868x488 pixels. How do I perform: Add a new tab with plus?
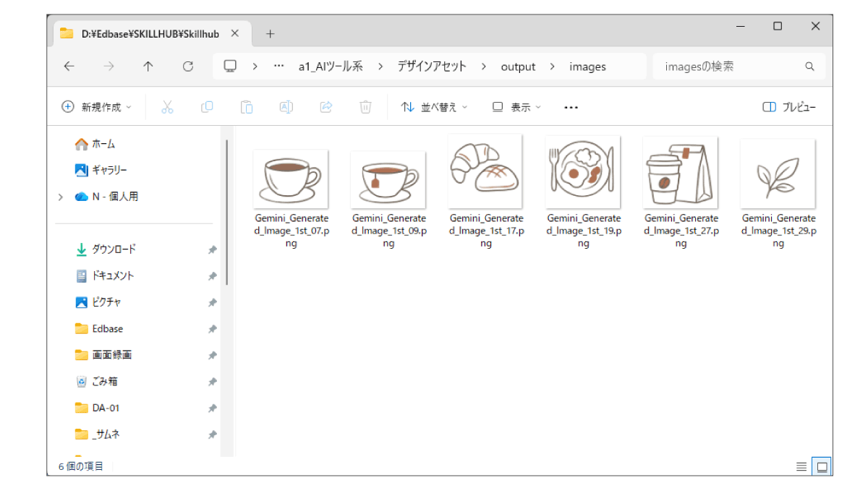click(271, 33)
